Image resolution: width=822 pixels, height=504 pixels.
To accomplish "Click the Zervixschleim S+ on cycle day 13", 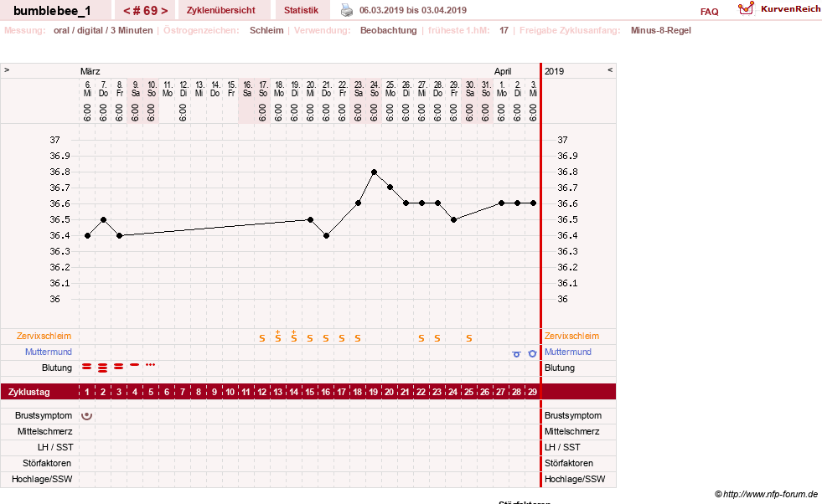I will coord(278,337).
